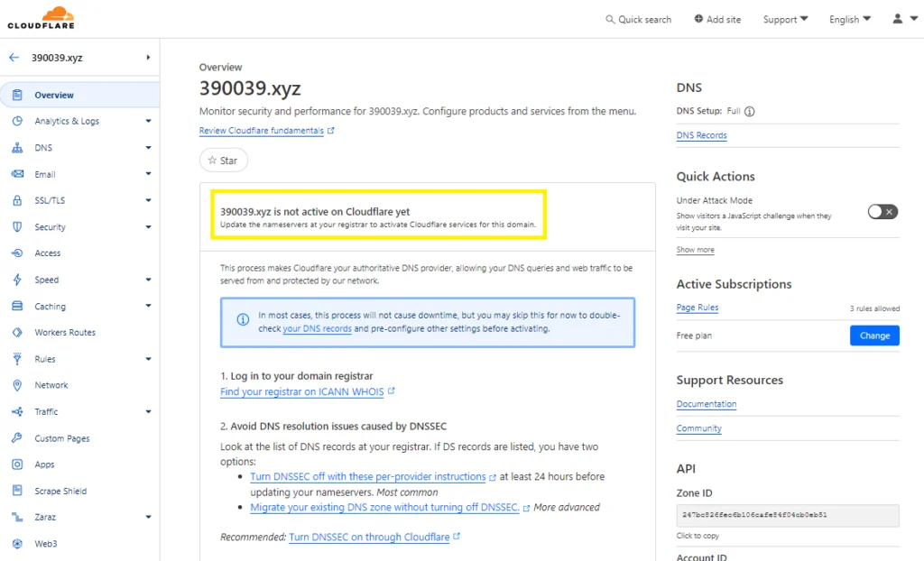
Task: Click the DNS Setup info icon
Action: [750, 111]
